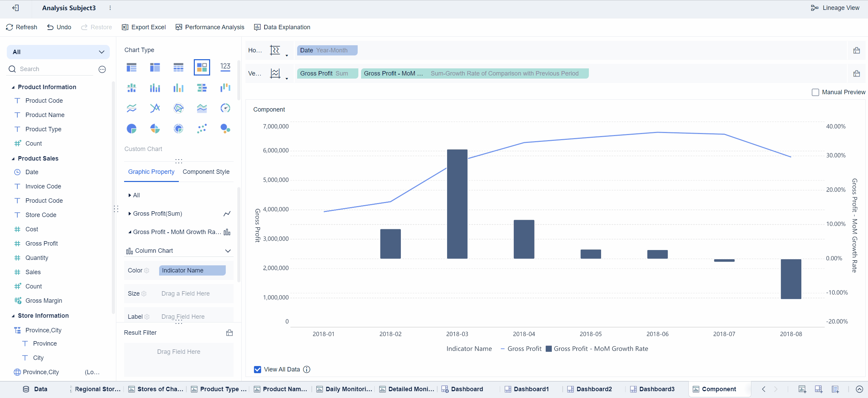Open Lineage View
This screenshot has height=398, width=868.
click(835, 8)
